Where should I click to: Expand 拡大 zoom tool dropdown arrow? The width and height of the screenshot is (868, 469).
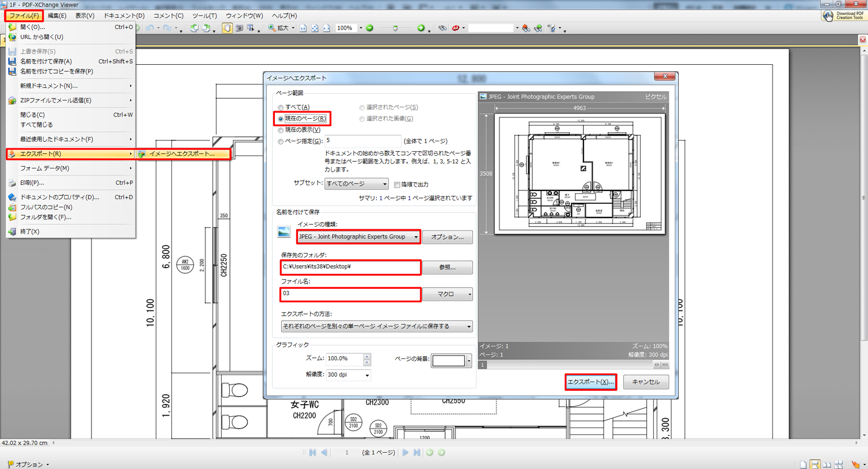click(293, 28)
